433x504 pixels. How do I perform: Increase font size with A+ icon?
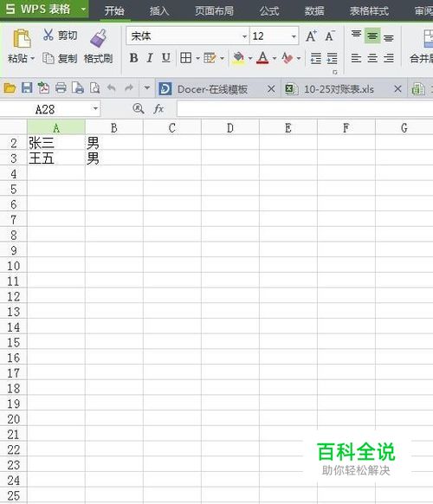click(311, 36)
